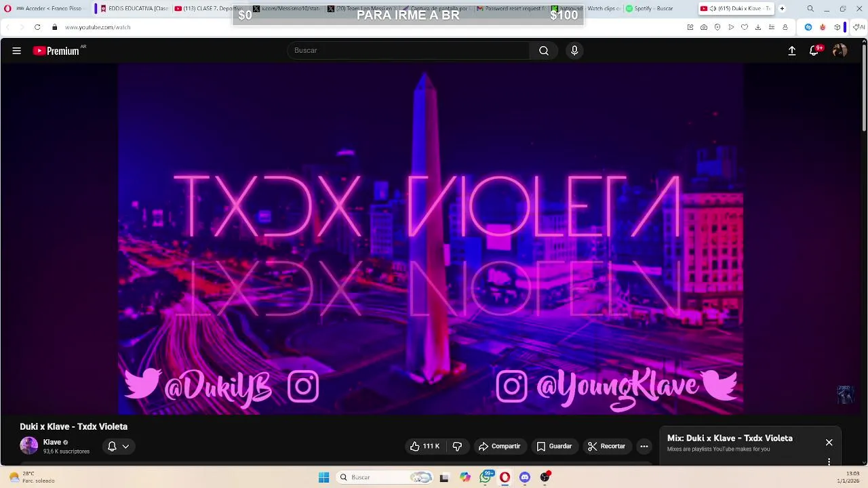Screen dimensions: 868x488
Task: Open Task View on taskbar
Action: (444, 477)
